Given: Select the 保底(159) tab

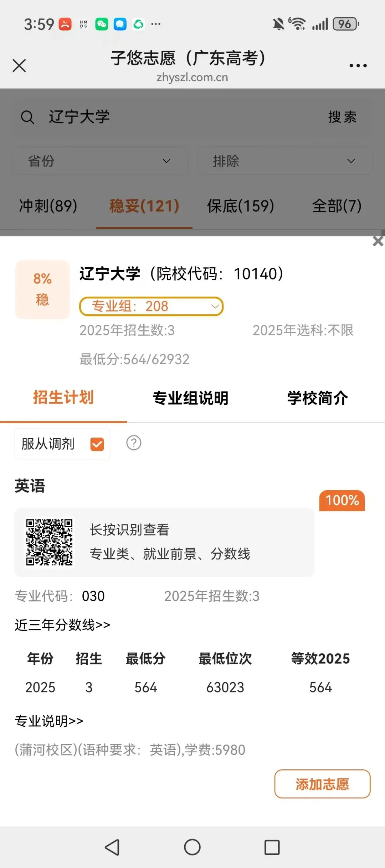Looking at the screenshot, I should pos(241,206).
